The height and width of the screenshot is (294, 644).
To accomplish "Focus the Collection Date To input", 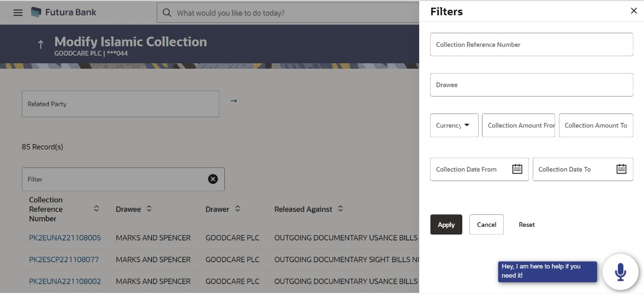I will (x=583, y=169).
